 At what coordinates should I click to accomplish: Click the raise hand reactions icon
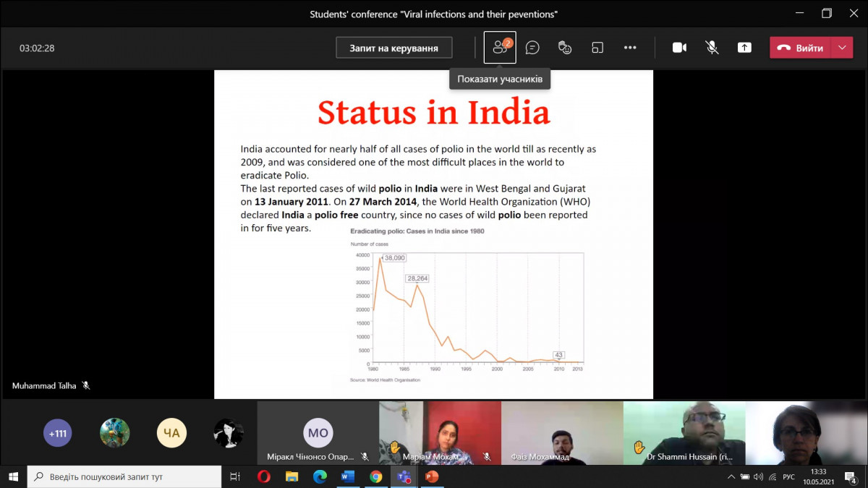pos(565,48)
